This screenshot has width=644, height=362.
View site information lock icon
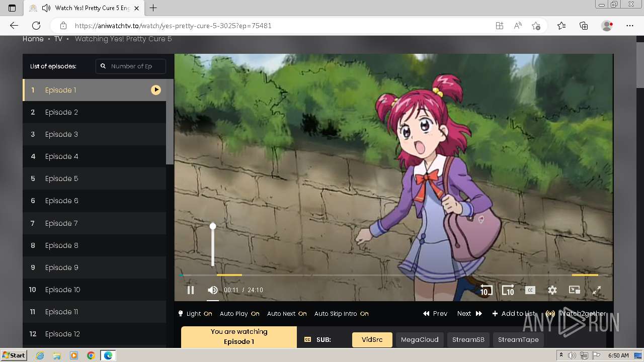[63, 26]
